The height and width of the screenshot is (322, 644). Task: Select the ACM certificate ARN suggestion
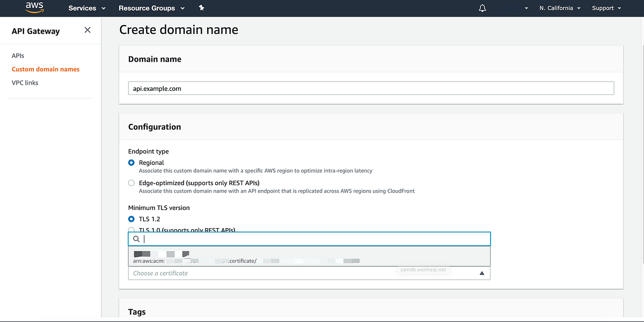pos(268,256)
